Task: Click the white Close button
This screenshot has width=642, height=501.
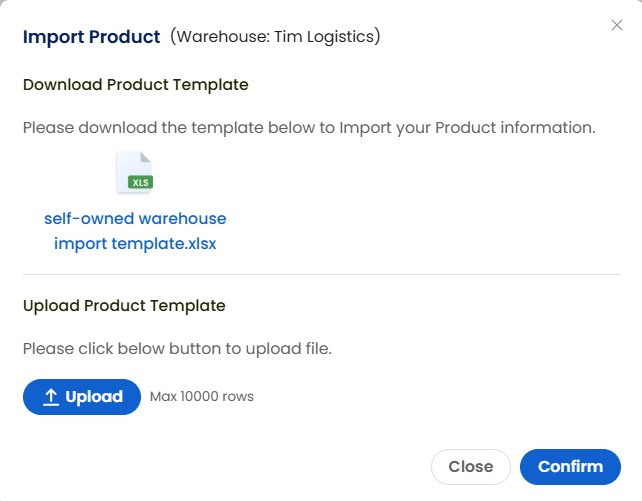Action: 471,467
